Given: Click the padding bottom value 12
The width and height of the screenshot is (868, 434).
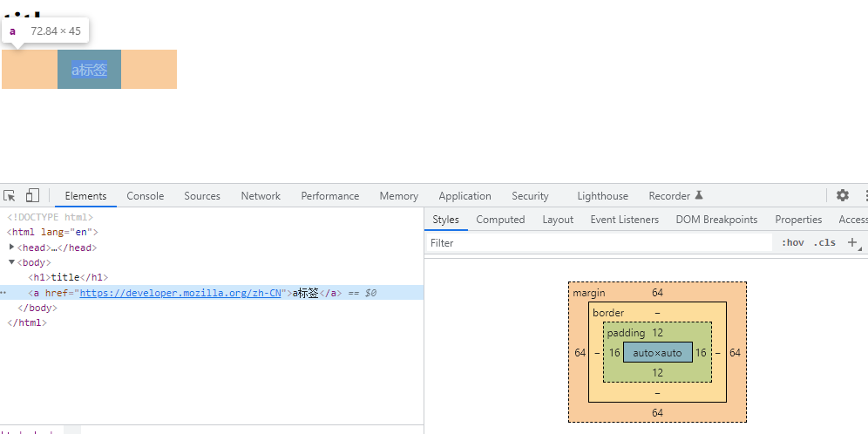Looking at the screenshot, I should pyautogui.click(x=657, y=372).
